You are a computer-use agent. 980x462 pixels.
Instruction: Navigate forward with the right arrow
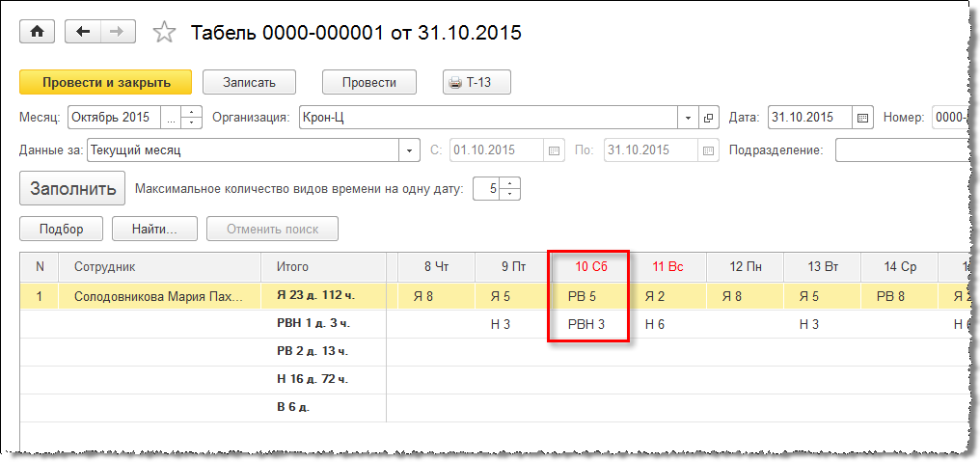pyautogui.click(x=118, y=32)
